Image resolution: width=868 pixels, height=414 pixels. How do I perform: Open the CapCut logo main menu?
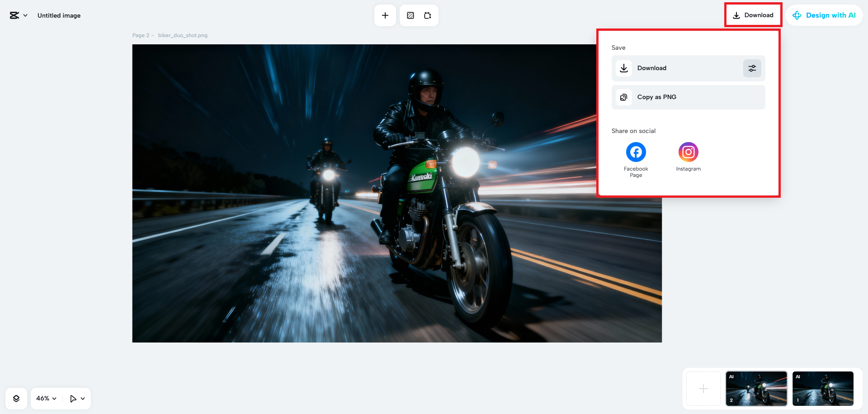(x=18, y=15)
